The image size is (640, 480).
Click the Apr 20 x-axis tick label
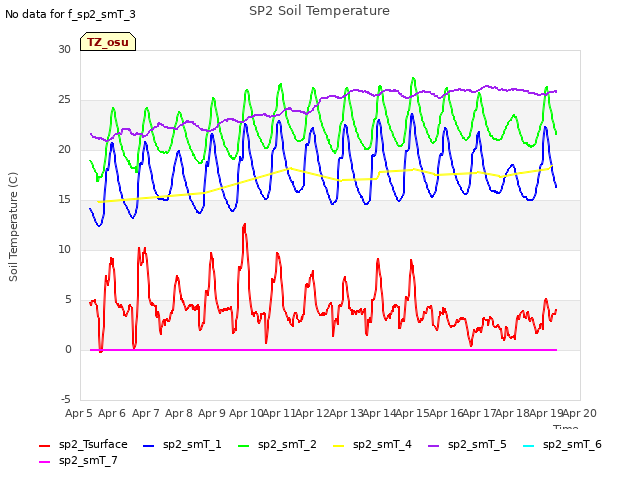click(x=580, y=413)
